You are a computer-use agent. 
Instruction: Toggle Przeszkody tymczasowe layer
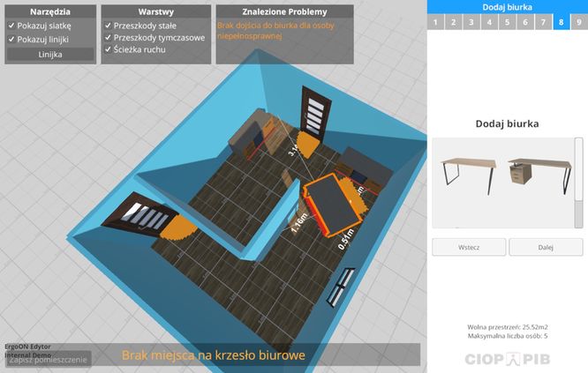(x=108, y=38)
